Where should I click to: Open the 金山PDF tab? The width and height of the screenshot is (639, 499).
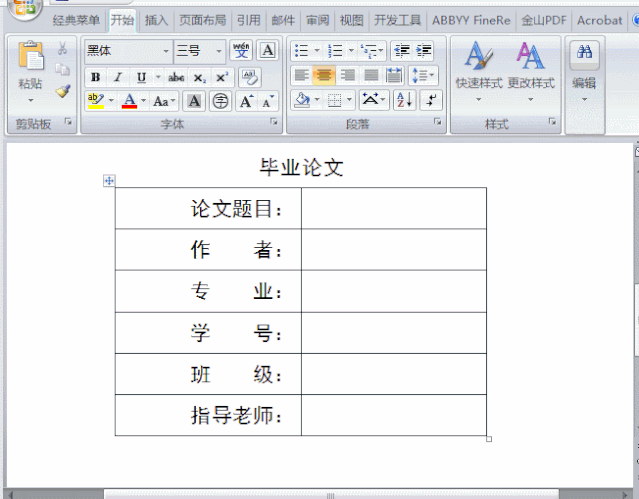tap(544, 20)
